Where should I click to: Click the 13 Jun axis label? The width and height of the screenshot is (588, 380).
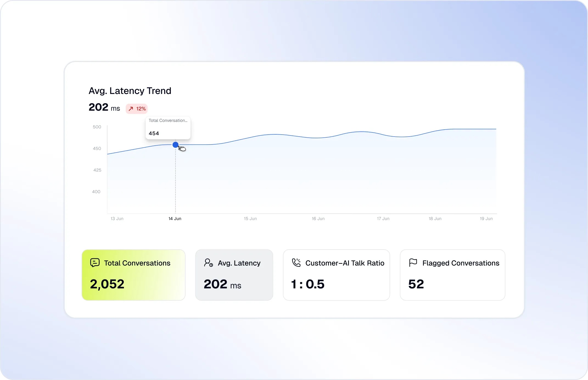tap(117, 219)
